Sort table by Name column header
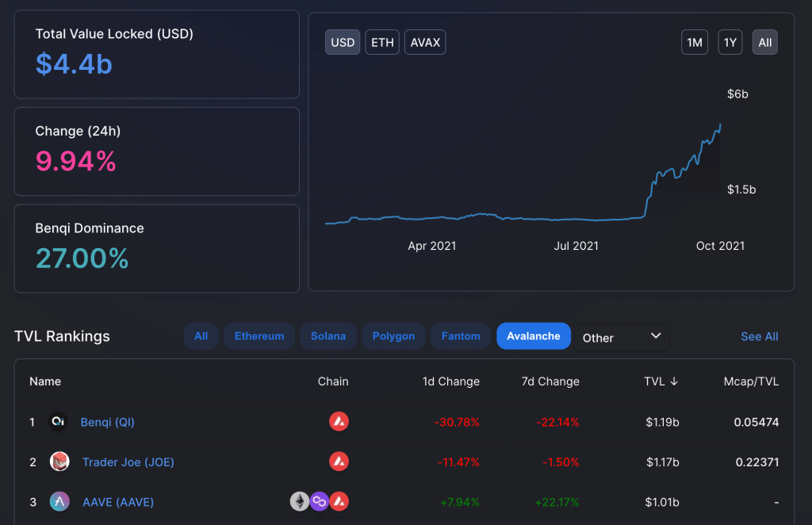This screenshot has height=525, width=812. 45,381
